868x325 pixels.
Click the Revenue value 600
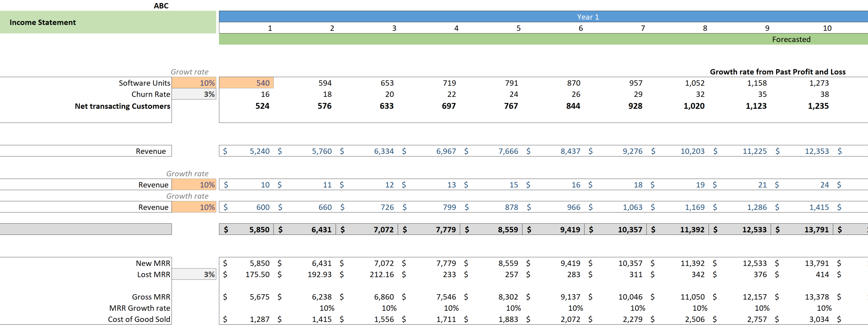(263, 207)
